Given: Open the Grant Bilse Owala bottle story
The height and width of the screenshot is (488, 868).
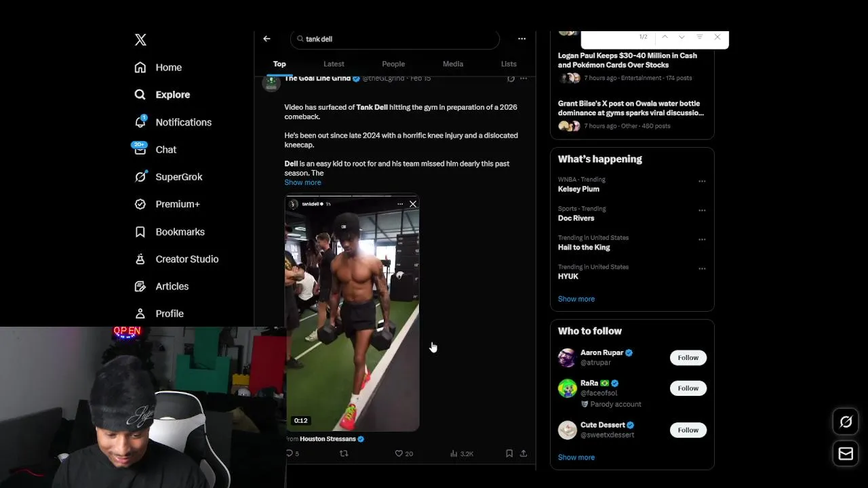Looking at the screenshot, I should click(x=631, y=108).
